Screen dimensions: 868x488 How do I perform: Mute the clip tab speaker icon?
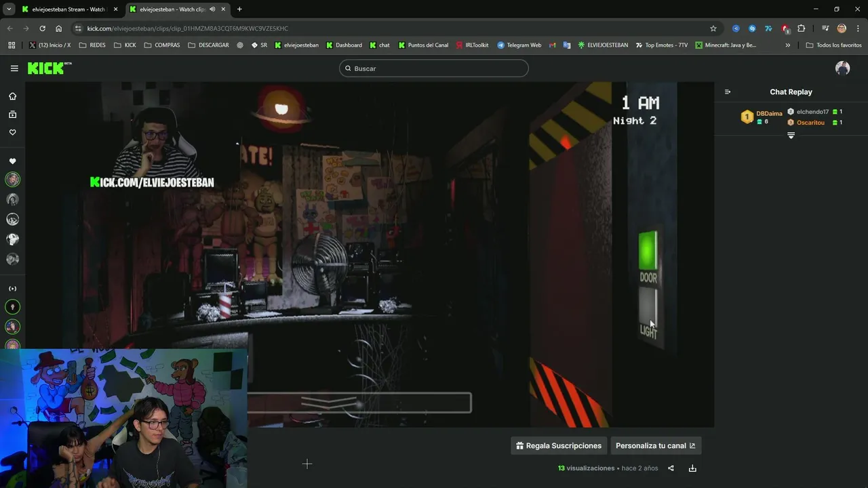(x=212, y=9)
